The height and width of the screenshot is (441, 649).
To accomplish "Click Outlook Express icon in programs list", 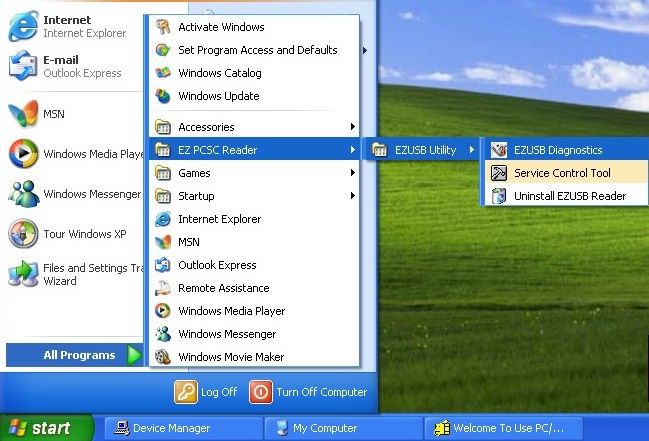I will [x=163, y=265].
